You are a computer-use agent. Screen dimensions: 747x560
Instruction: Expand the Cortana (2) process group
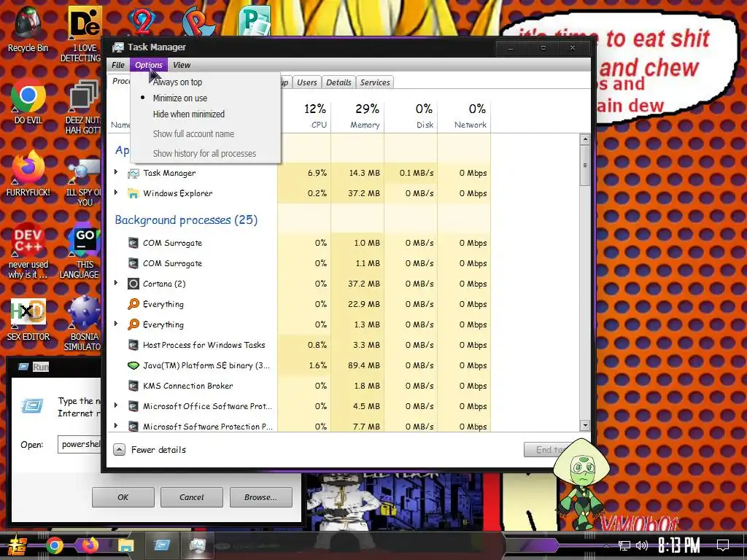tap(116, 283)
